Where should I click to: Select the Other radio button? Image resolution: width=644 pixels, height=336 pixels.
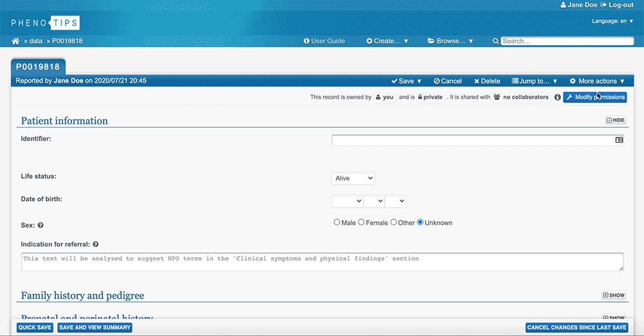(393, 222)
